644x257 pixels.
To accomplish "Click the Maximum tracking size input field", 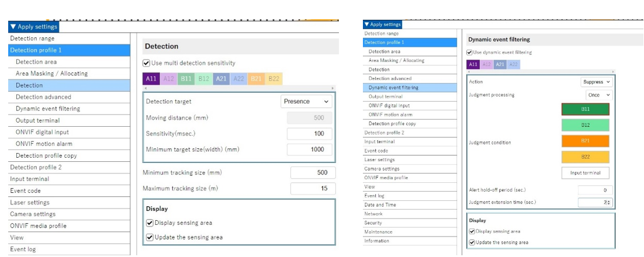I will (x=313, y=189).
